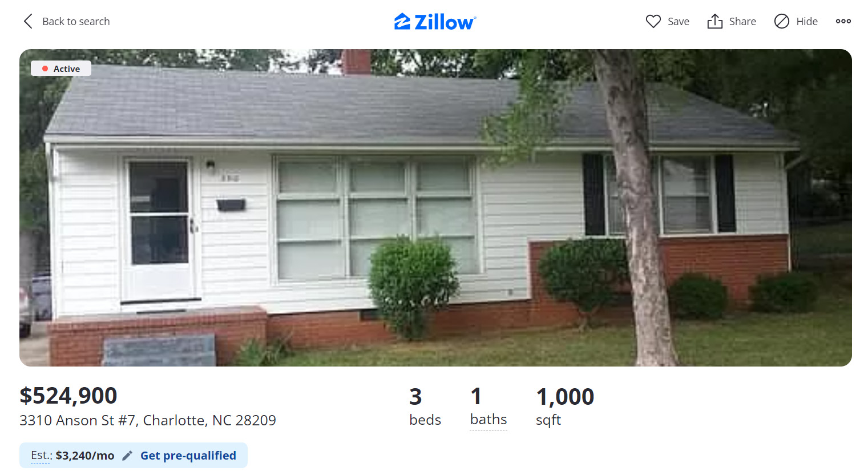This screenshot has height=475, width=868.
Task: Click the back arrow chevron icon
Action: [28, 21]
